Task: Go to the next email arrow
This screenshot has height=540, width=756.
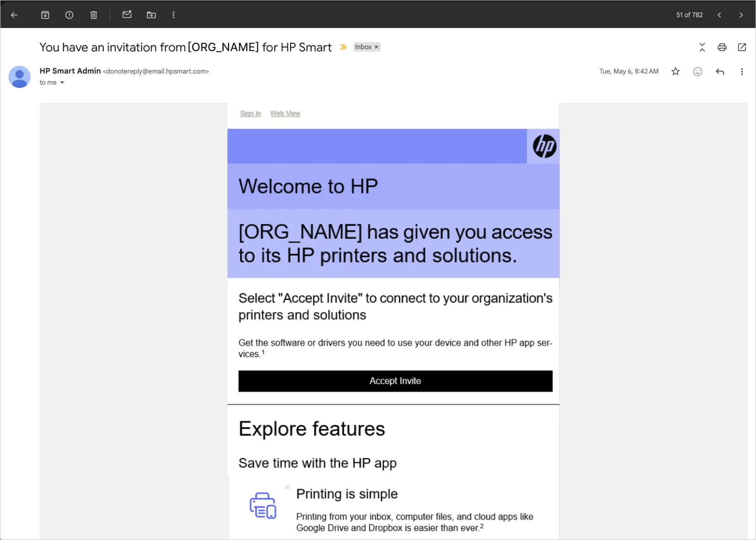Action: pos(741,15)
